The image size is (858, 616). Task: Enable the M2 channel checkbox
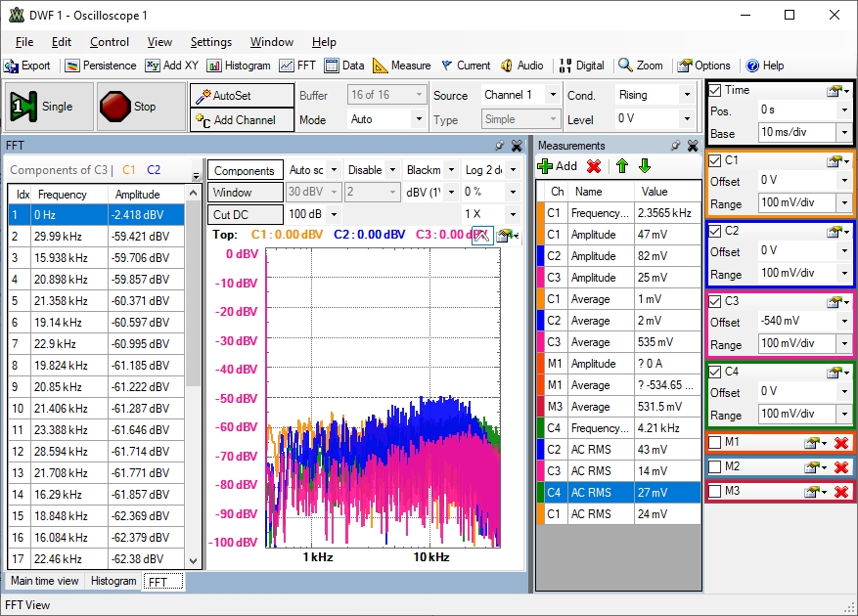[x=715, y=467]
